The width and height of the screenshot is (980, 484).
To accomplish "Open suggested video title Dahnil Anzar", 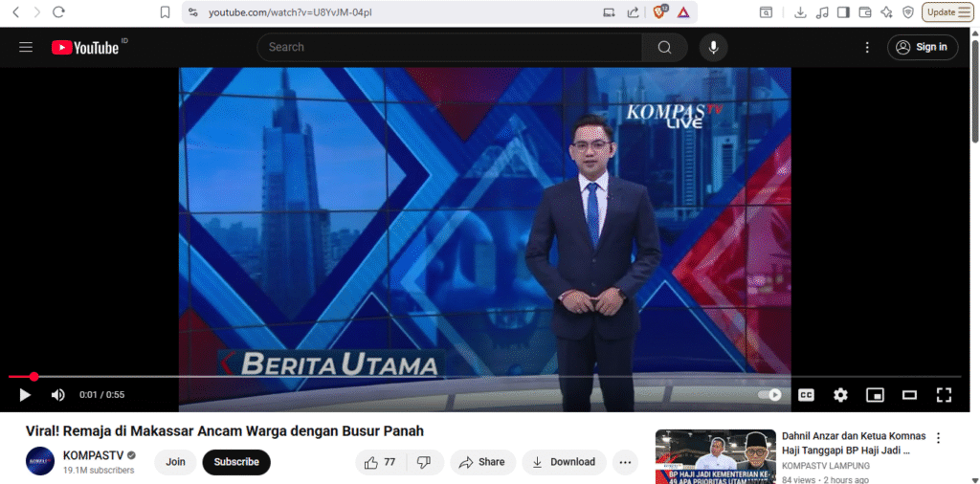I will [x=854, y=444].
